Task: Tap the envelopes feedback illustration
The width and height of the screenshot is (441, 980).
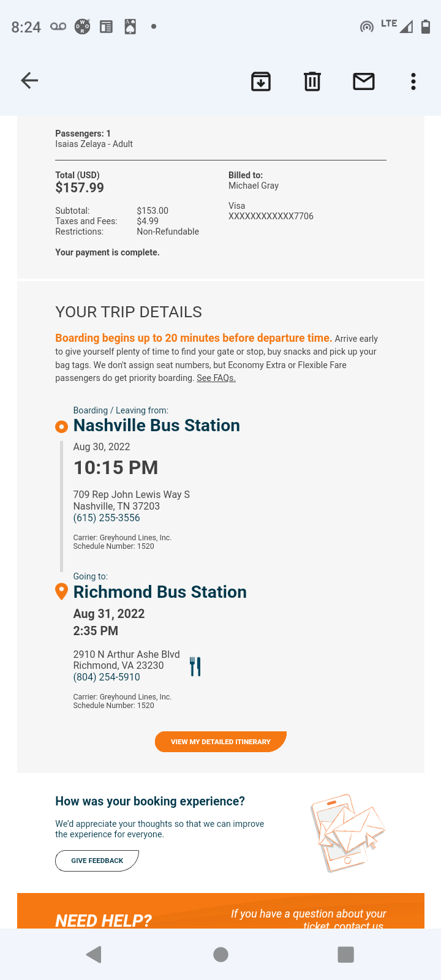Action: (x=347, y=833)
